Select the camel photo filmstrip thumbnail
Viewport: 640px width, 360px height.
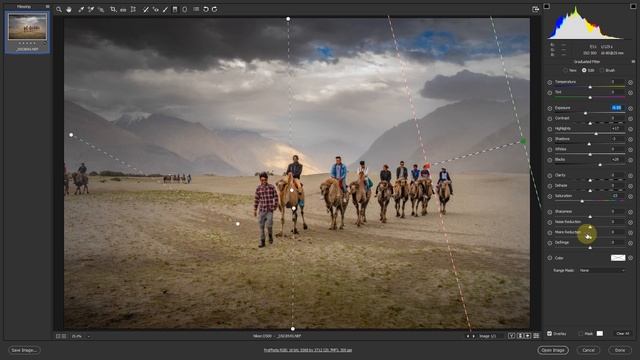point(27,27)
